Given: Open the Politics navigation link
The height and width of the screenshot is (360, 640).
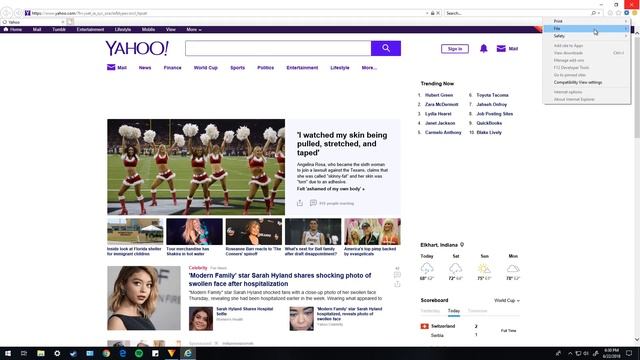Looking at the screenshot, I should [265, 68].
